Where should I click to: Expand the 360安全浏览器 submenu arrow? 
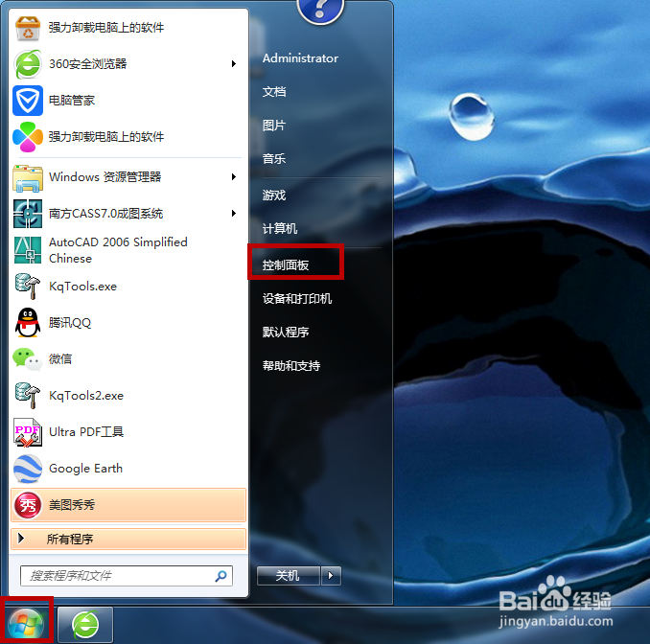tap(234, 64)
